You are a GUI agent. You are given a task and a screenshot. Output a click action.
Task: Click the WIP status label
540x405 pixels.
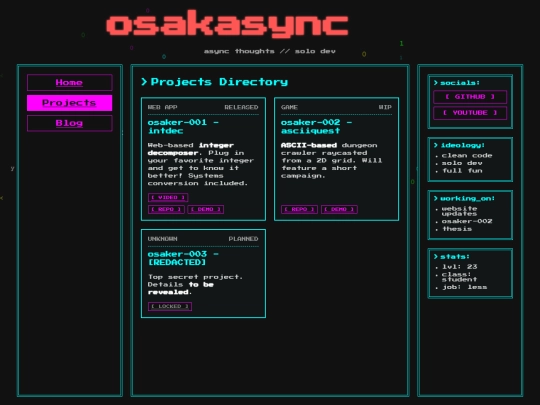click(x=385, y=107)
